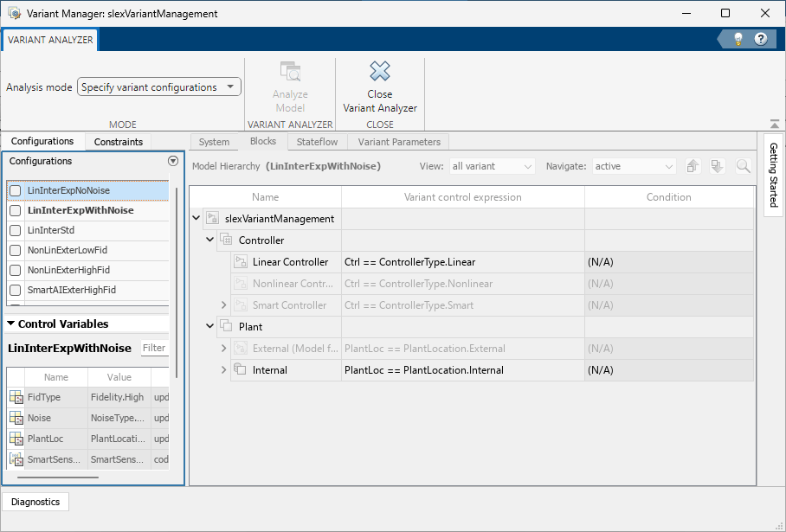Open the Analysis mode dropdown

coord(159,87)
